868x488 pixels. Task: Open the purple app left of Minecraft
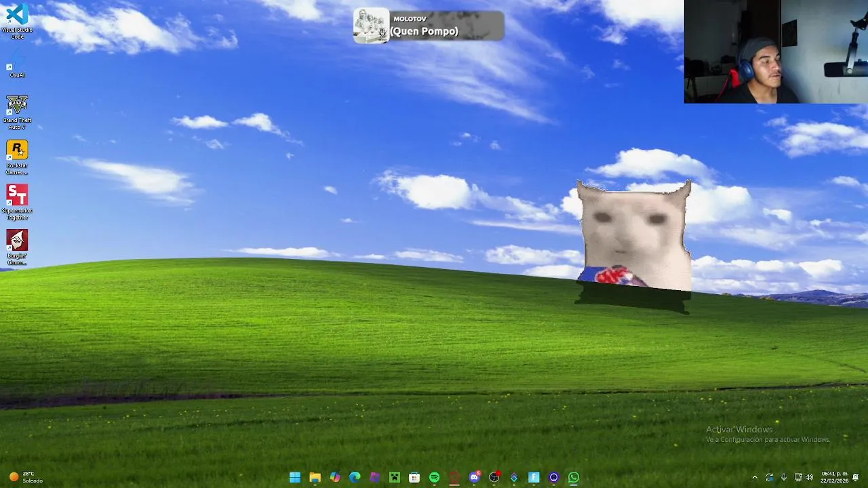click(x=374, y=477)
